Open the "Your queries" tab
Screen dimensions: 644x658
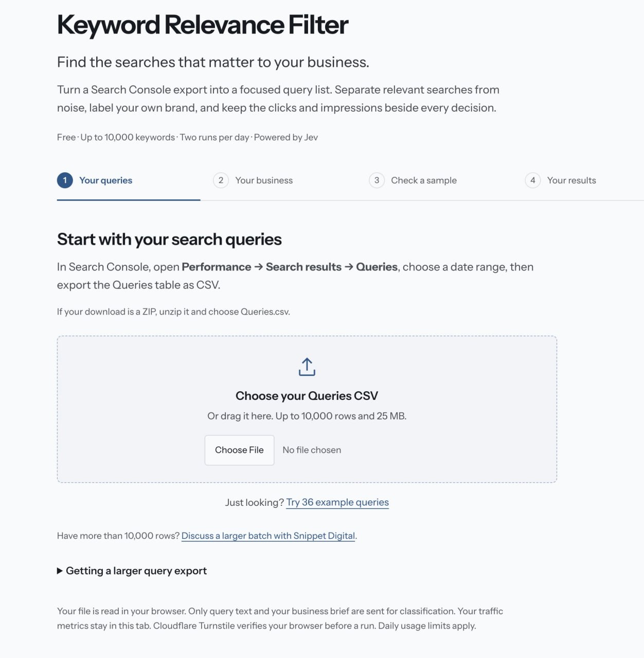105,180
